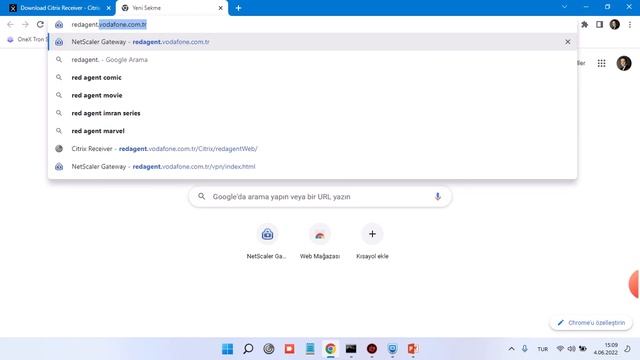Click the Google search box on page
Viewport: 640px width, 360px height.
point(320,197)
